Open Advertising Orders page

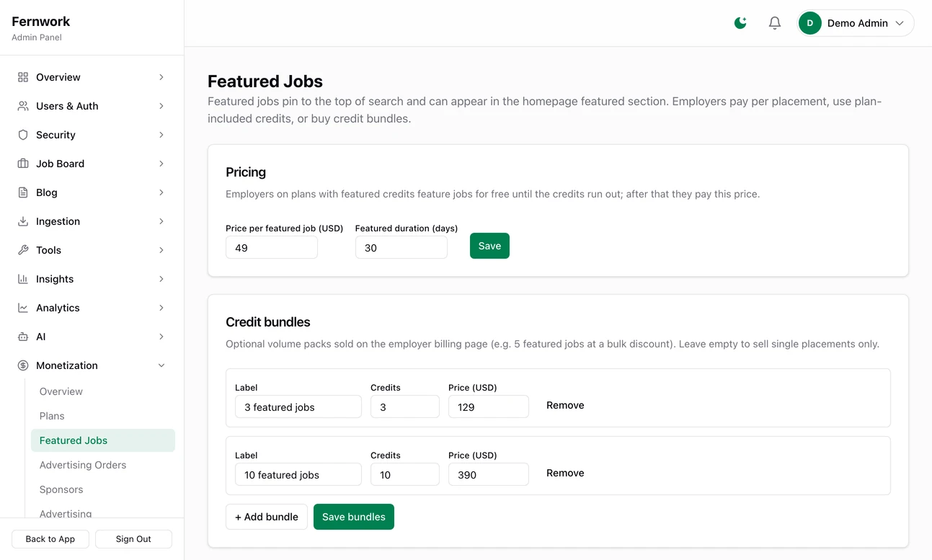click(103, 465)
